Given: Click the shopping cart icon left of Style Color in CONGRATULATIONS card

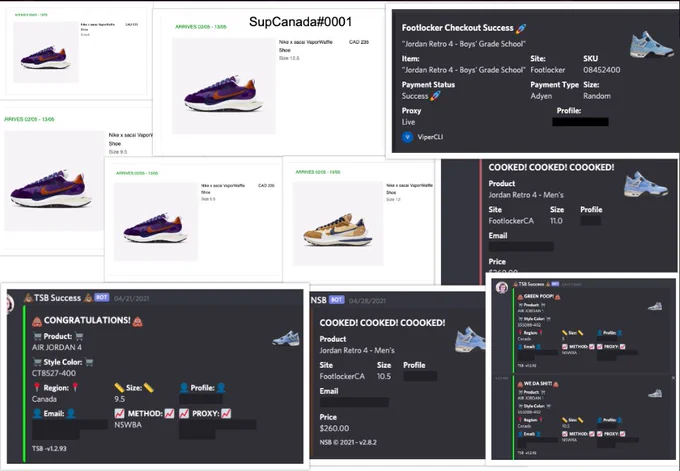Looking at the screenshot, I should pyautogui.click(x=37, y=362).
